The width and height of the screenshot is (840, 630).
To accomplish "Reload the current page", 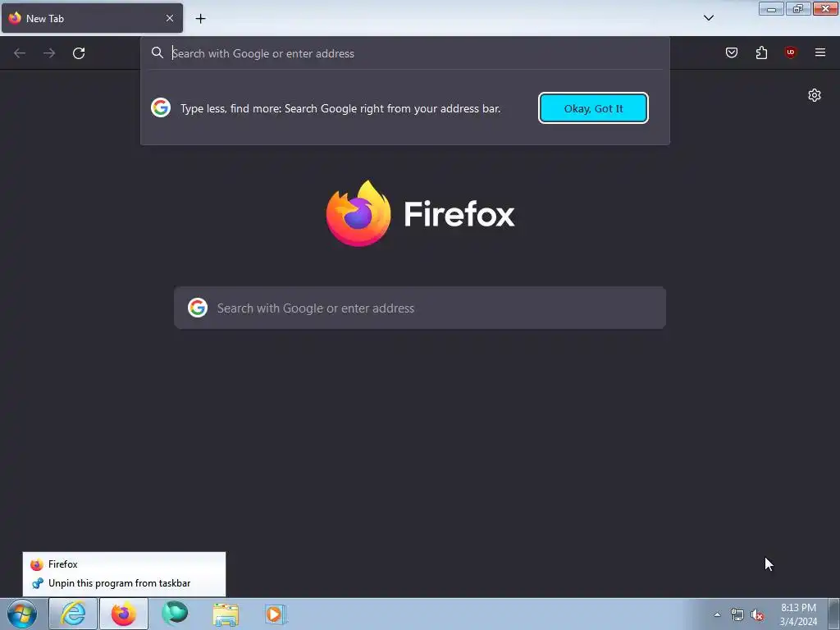I will click(79, 53).
